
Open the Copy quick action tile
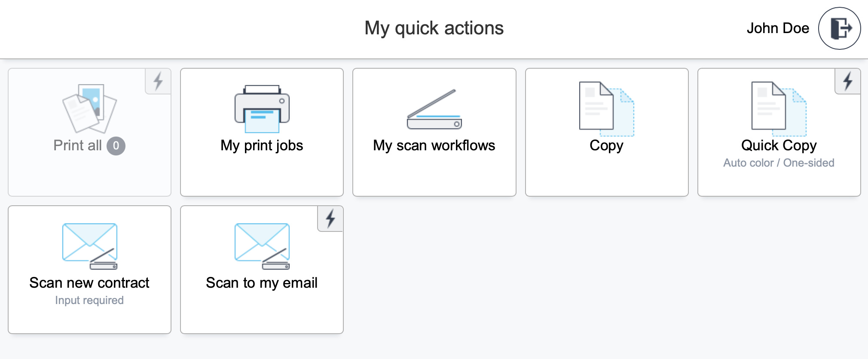[x=606, y=132]
